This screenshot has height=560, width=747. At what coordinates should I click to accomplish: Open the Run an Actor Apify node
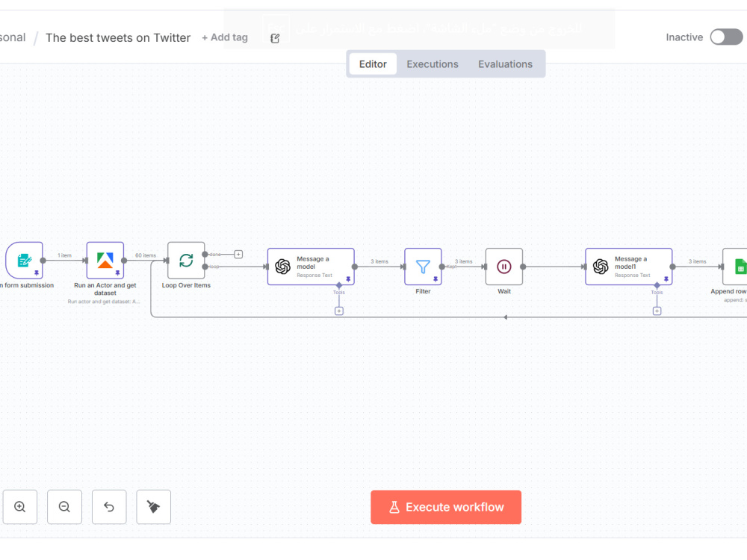coord(105,261)
